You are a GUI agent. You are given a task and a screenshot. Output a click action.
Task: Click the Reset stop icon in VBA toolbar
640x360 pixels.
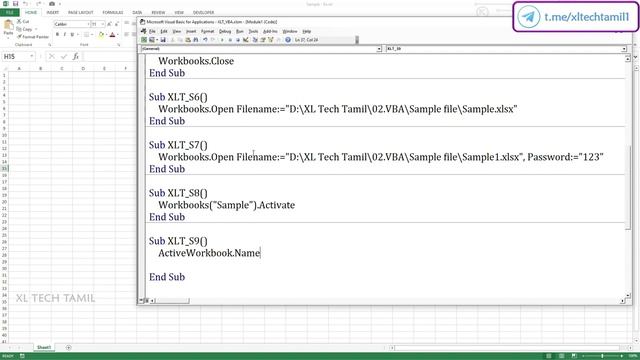[238, 40]
